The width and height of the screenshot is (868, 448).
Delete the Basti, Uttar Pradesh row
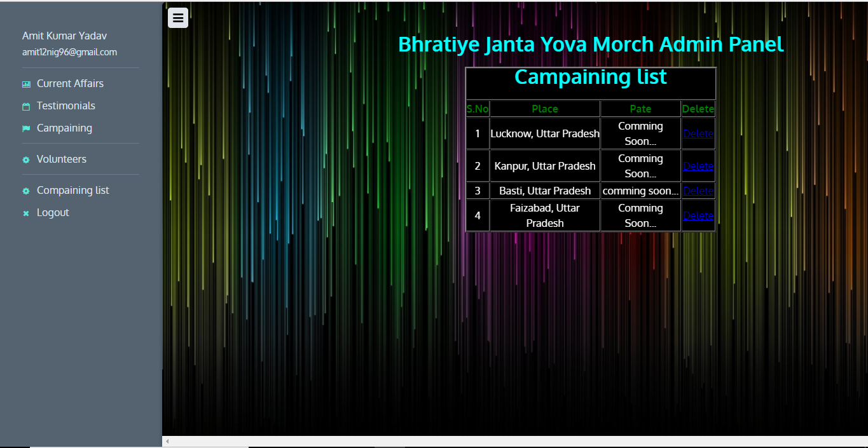[698, 191]
